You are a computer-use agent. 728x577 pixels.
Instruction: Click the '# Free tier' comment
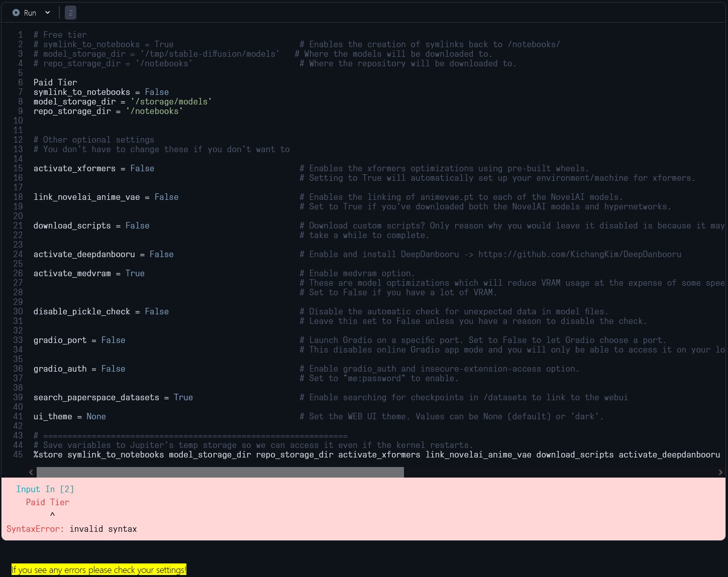[60, 35]
